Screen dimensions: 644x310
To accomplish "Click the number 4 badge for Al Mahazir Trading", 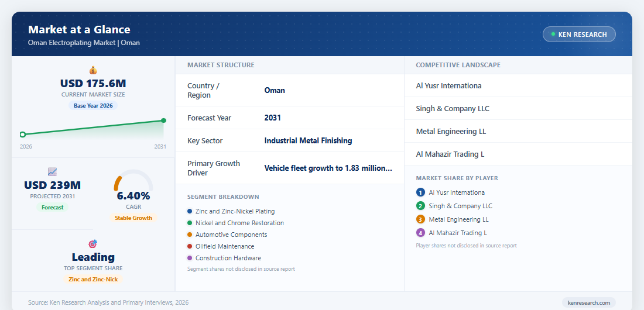I will [x=420, y=233].
